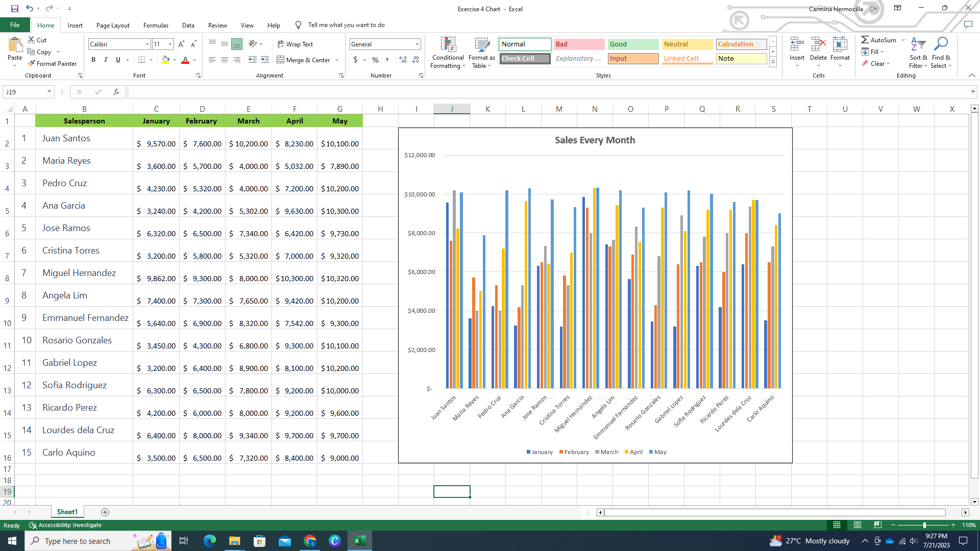Expand Merge & Center dropdown arrow

[x=337, y=60]
